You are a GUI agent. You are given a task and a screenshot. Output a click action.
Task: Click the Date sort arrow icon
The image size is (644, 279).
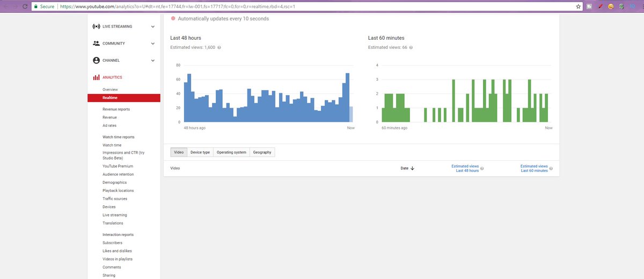tap(412, 168)
